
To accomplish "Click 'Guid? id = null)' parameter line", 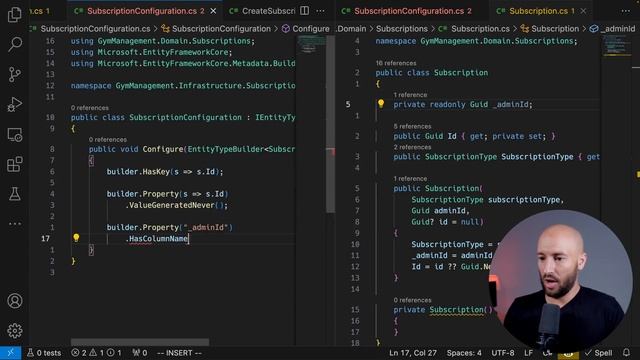I will pos(447,222).
